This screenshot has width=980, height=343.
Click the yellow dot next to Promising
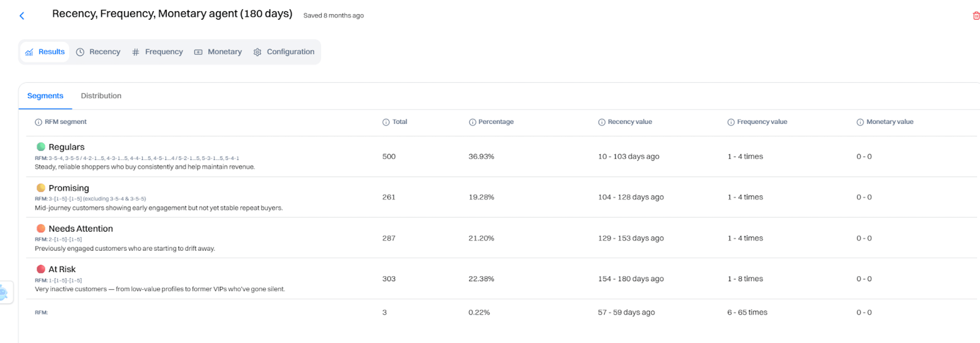(41, 188)
